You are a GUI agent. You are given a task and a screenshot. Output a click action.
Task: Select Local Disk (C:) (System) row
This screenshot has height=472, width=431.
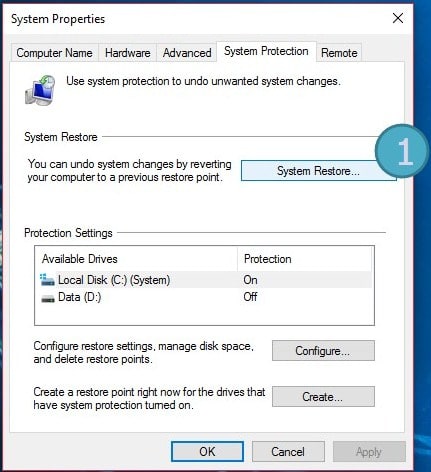click(x=204, y=280)
